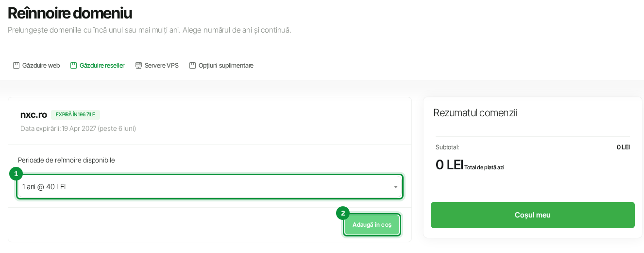Click the Servere VPS server icon
The image size is (644, 253).
pyautogui.click(x=138, y=65)
